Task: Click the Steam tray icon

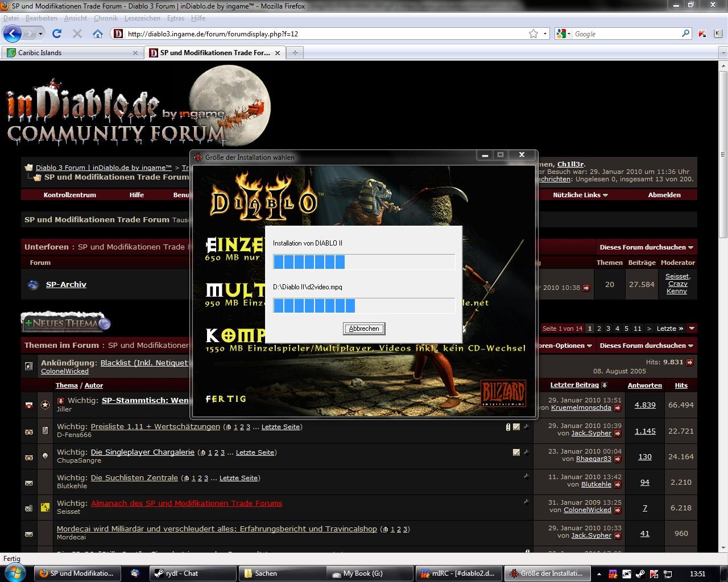Action: (640, 573)
